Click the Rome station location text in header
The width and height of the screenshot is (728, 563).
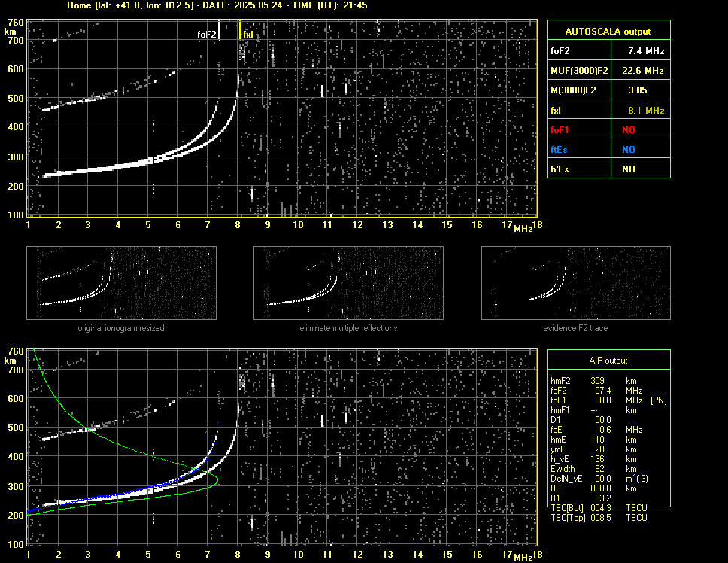point(130,5)
